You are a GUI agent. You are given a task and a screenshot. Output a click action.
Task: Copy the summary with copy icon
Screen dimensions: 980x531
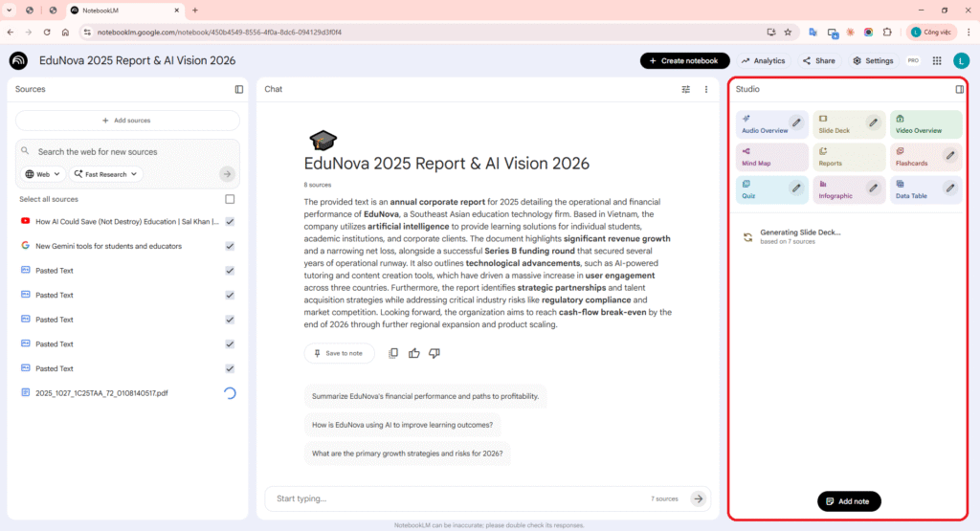coord(393,353)
